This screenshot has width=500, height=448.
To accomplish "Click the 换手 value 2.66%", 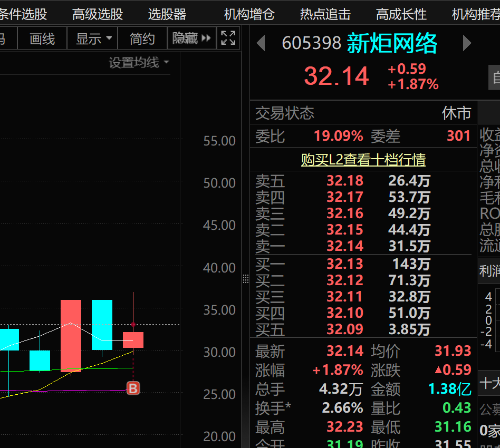I will pyautogui.click(x=342, y=408).
